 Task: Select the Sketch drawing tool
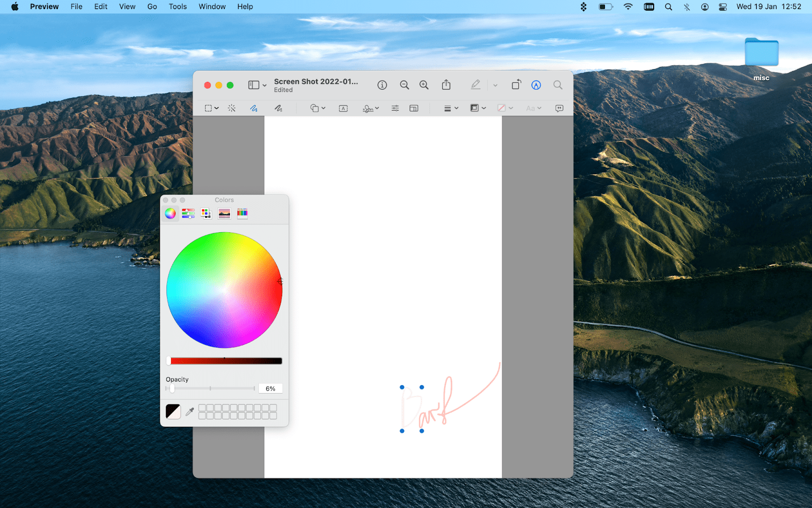click(254, 108)
